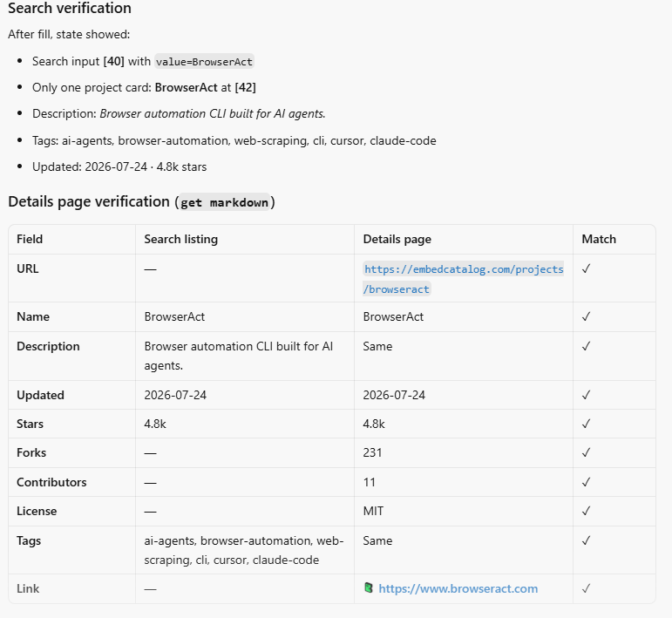Click 'BrowserAct' in the Search listing column

(174, 316)
